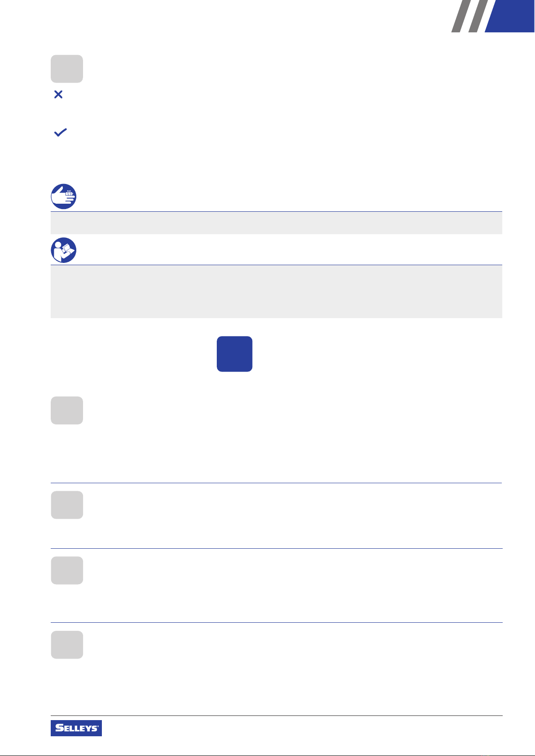Click blue divider below the first lower gray square
Image resolution: width=535 pixels, height=756 pixels.
(x=276, y=483)
